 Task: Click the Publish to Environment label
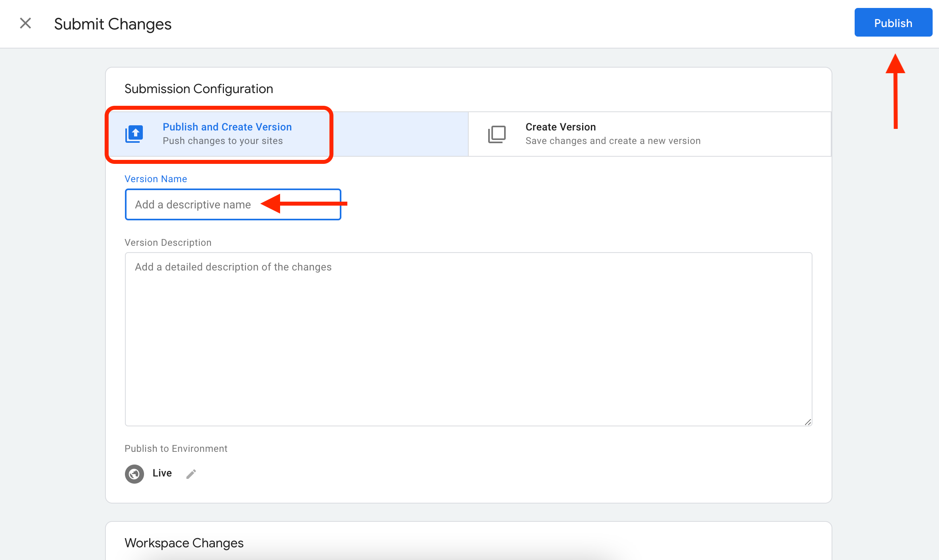point(176,449)
